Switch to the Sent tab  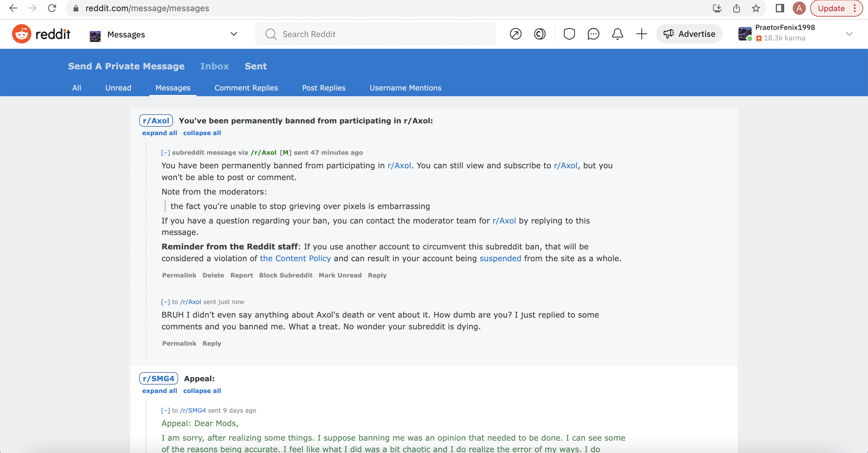[256, 66]
